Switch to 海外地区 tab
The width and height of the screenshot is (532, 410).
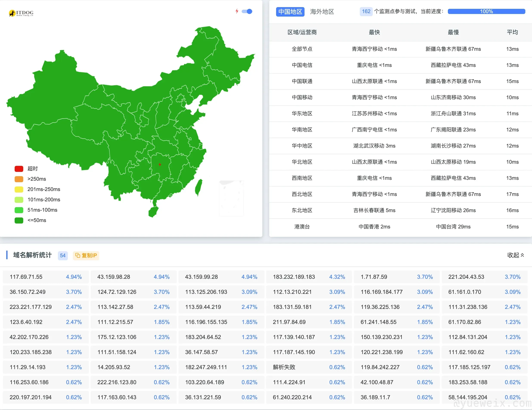322,11
